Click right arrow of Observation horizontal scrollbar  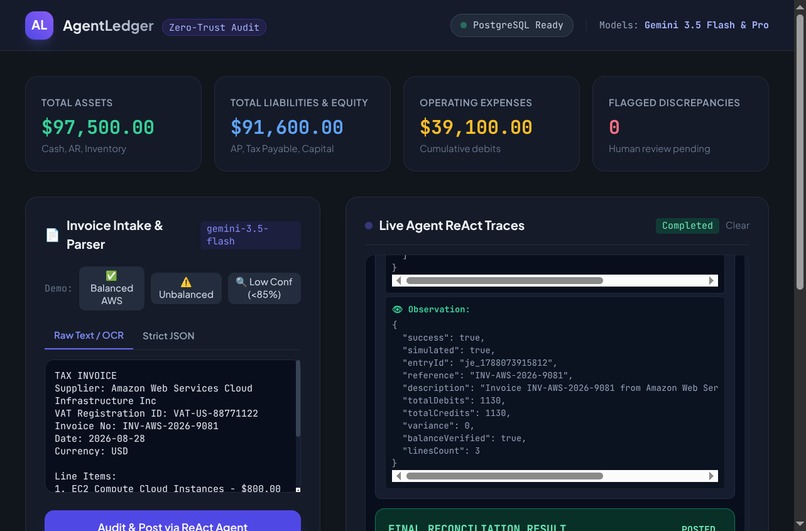coord(711,476)
